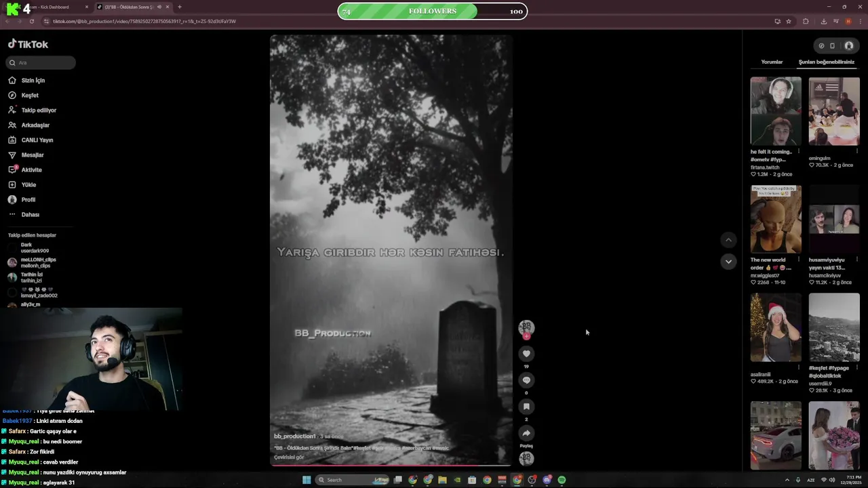Open File Explorer from the taskbar

(x=442, y=480)
